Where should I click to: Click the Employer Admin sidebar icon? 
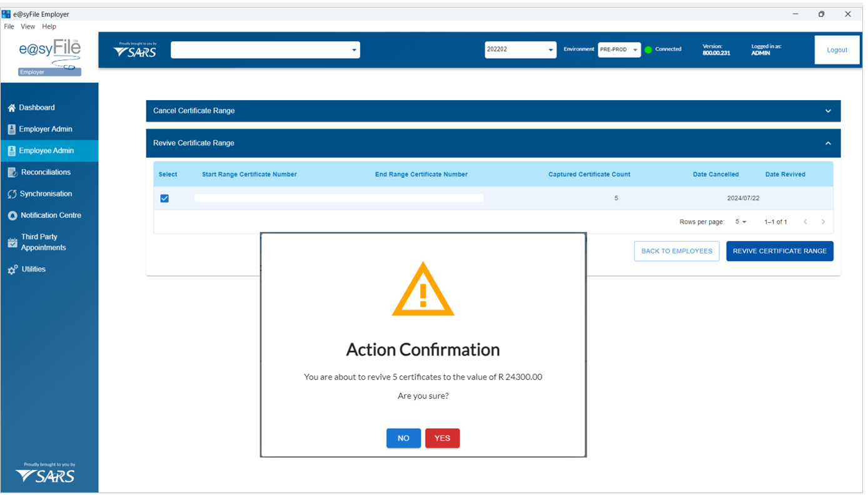(11, 130)
